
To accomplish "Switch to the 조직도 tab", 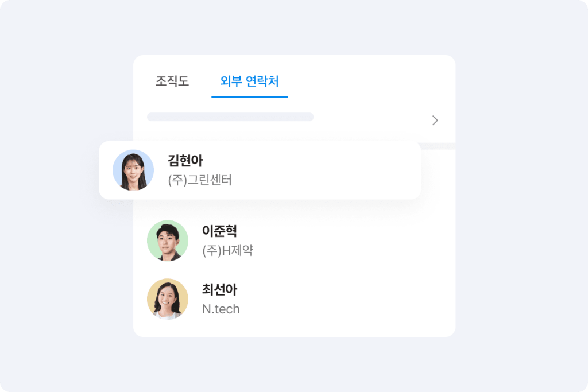I will tap(172, 81).
